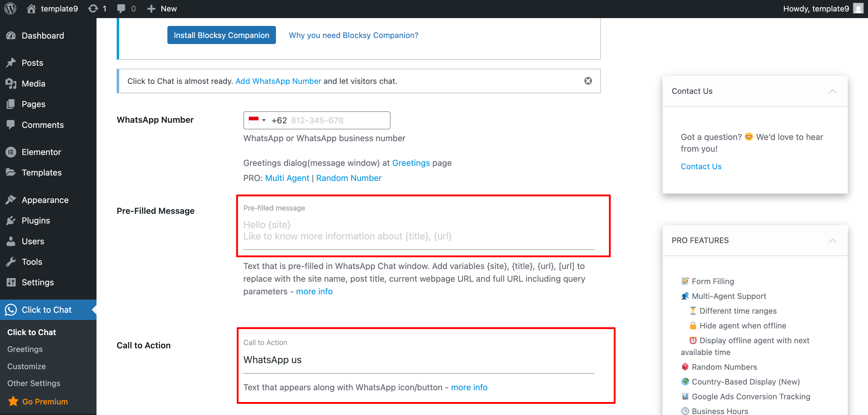Focus the Pre-filled message textarea
Image resolution: width=868 pixels, height=415 pixels.
(419, 231)
